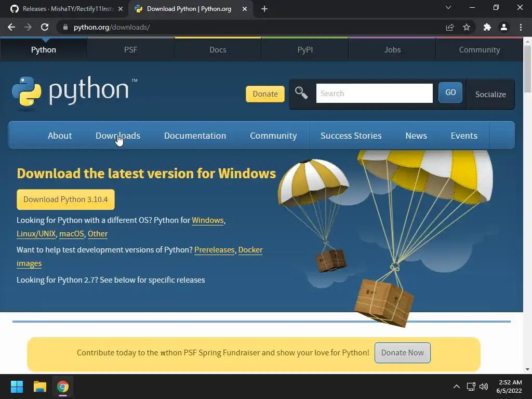Bookmark this page with the star icon
Viewport: 532px width, 399px height.
(x=467, y=27)
